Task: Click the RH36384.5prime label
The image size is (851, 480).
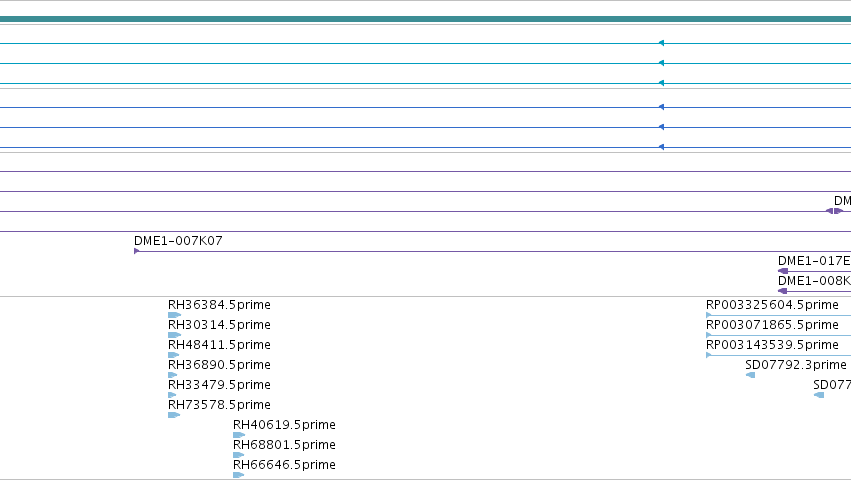Action: click(x=219, y=305)
